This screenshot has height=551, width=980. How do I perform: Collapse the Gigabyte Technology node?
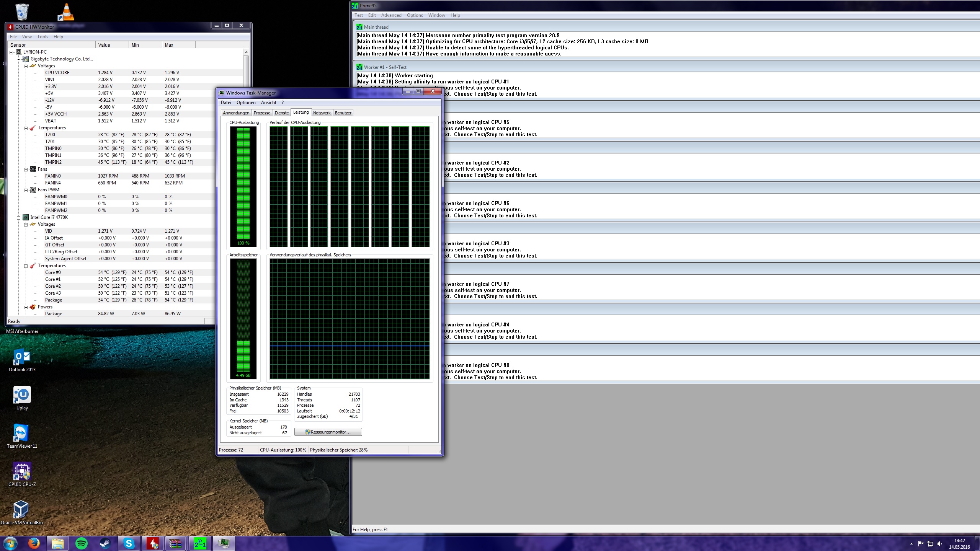click(x=18, y=59)
